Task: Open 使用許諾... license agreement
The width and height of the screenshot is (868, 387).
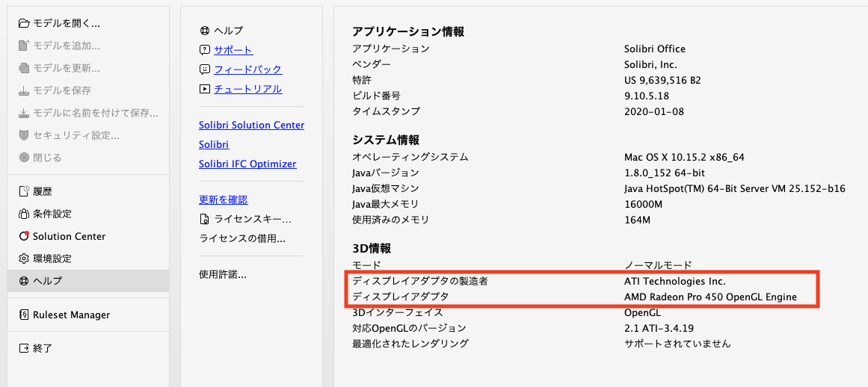Action: [223, 275]
